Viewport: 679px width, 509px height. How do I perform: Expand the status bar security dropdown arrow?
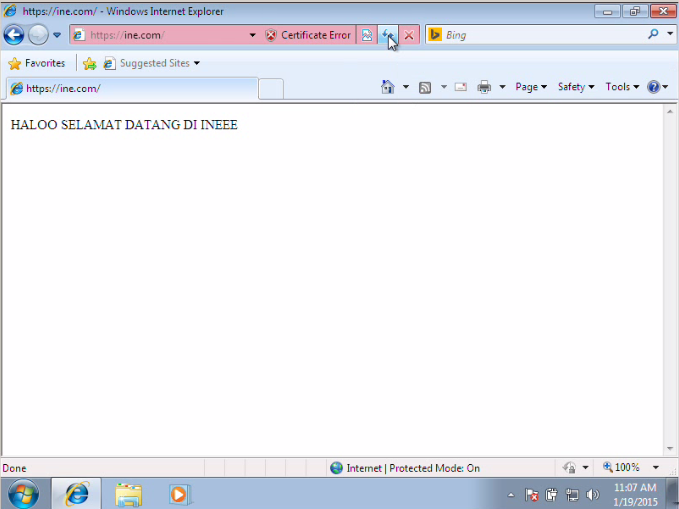(x=585, y=467)
